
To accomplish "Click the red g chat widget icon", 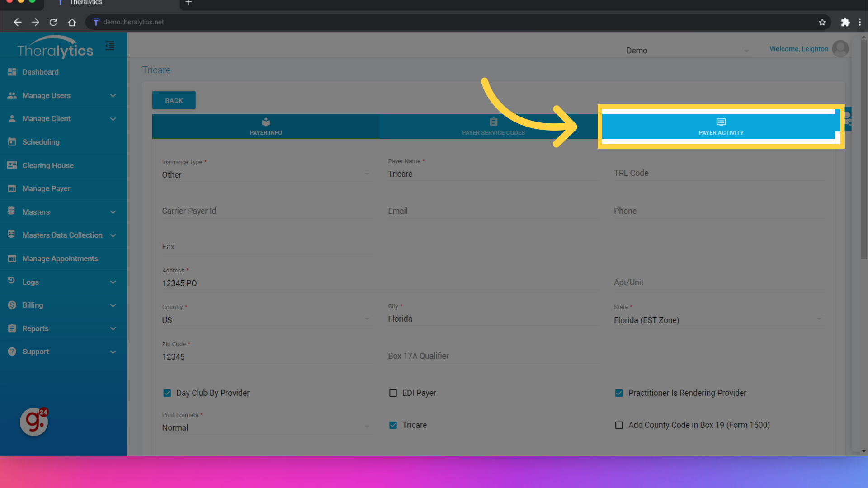I will [34, 422].
